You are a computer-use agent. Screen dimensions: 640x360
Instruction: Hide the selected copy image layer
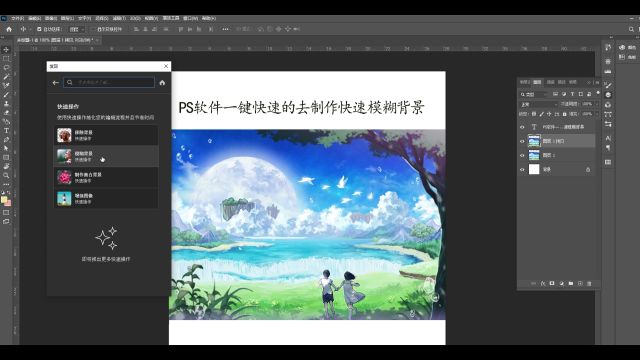(x=522, y=141)
